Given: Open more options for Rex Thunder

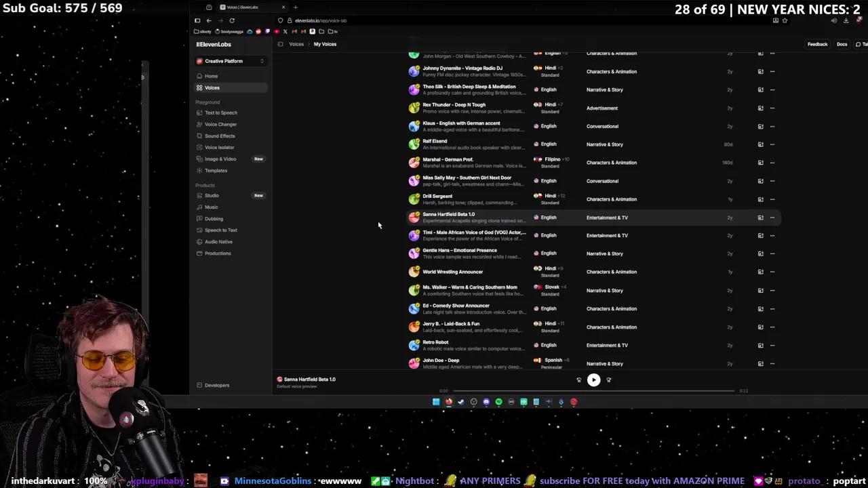Looking at the screenshot, I should [x=772, y=108].
